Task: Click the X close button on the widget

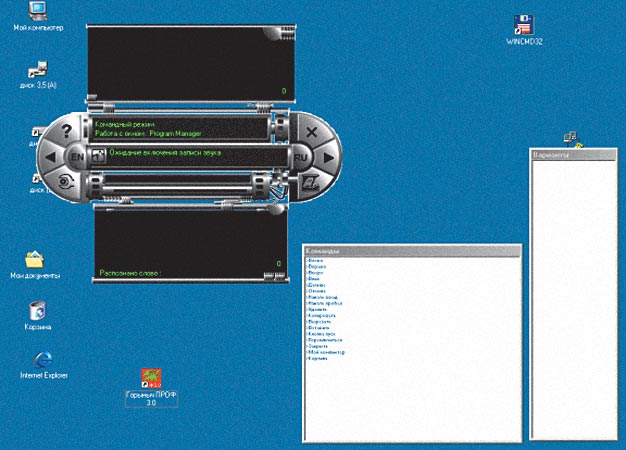Action: pos(312,131)
